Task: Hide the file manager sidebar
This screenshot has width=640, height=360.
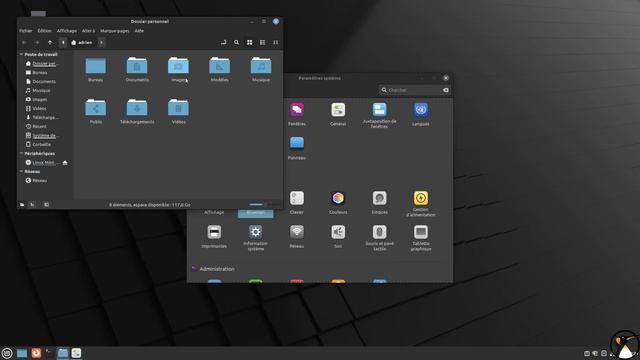Action: coord(47,204)
